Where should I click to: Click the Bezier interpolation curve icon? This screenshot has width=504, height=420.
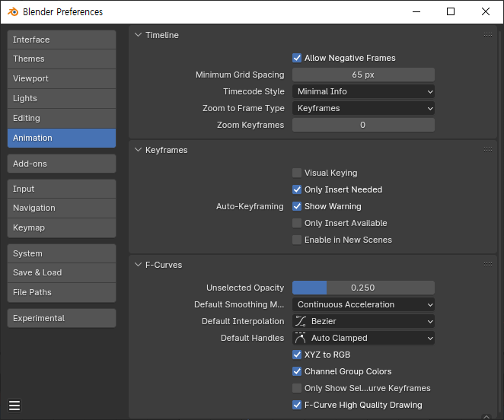300,321
